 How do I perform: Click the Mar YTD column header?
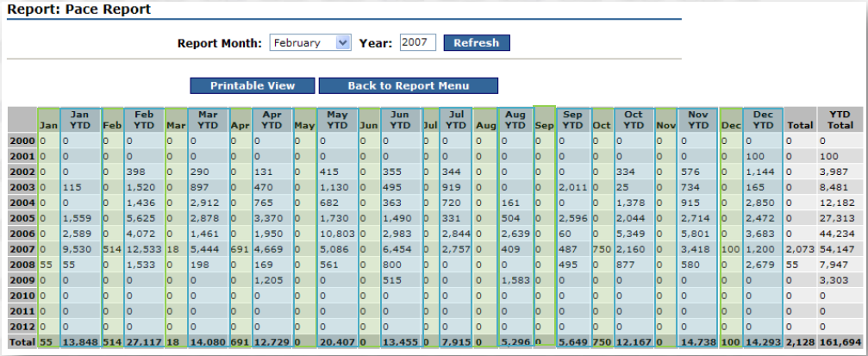click(208, 120)
